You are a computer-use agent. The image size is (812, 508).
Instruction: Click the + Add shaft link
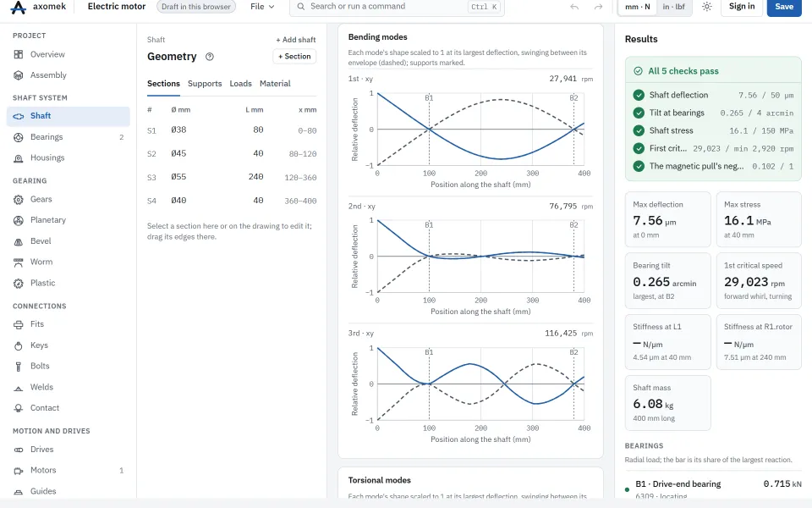click(296, 40)
